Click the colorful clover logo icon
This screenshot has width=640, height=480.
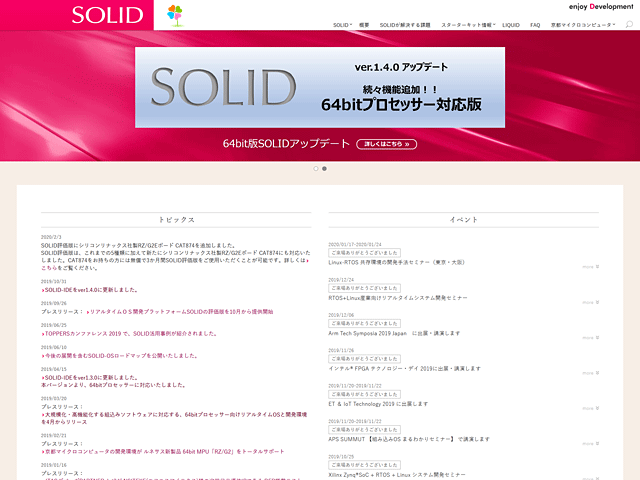(x=175, y=15)
